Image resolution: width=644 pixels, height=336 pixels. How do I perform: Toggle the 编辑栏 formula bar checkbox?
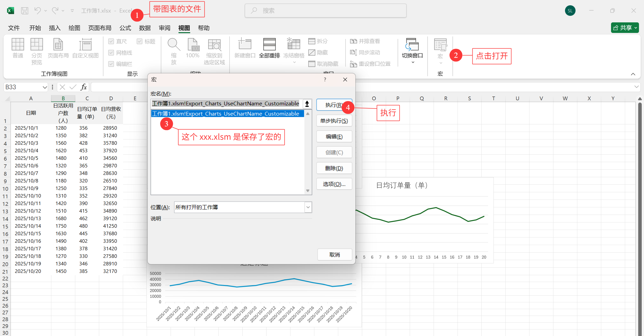point(111,64)
